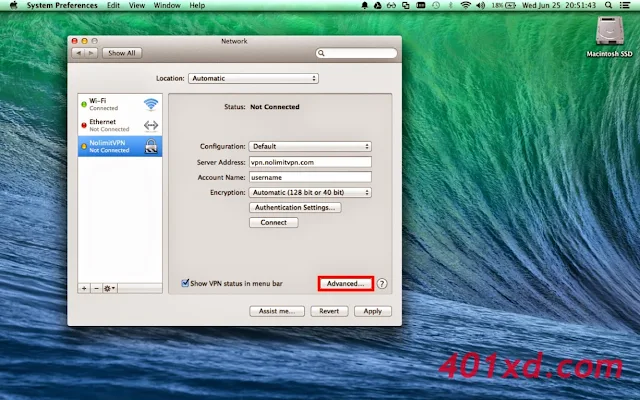640x400 pixels.
Task: Click the battery status indicator
Action: pos(504,5)
